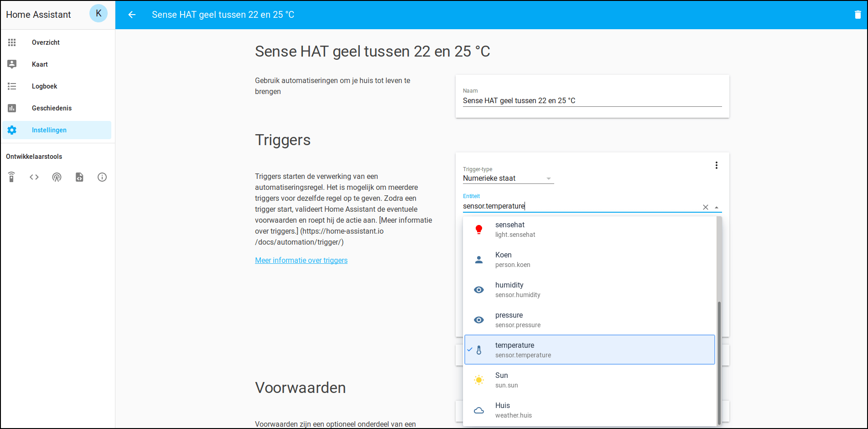Click the Overzicht grid icon

[12, 42]
